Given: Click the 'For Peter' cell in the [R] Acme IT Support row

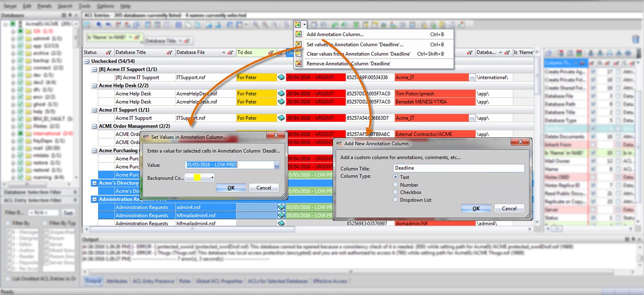Looking at the screenshot, I should pos(256,77).
